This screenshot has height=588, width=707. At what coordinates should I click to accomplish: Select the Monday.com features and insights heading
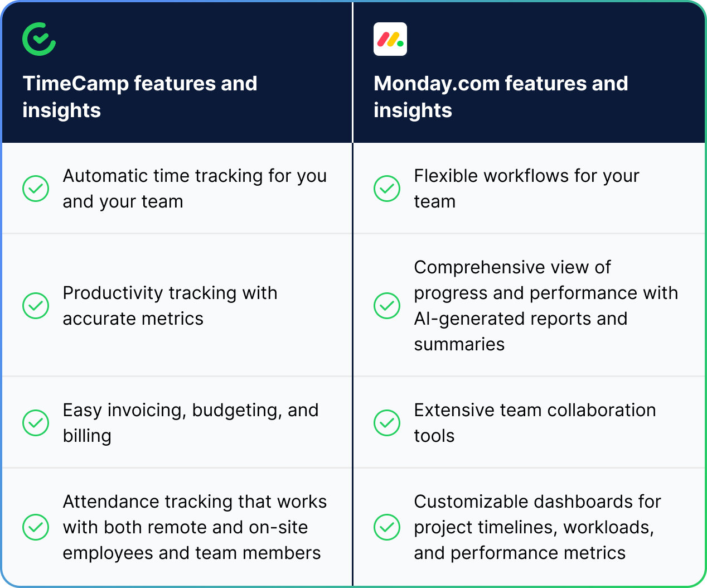point(501,97)
